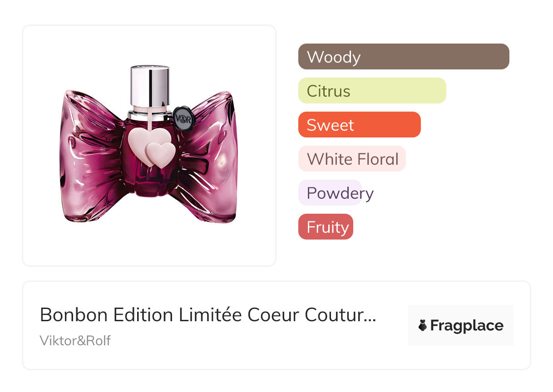
Task: Open the Viktor&Rolf brand link
Action: (75, 341)
